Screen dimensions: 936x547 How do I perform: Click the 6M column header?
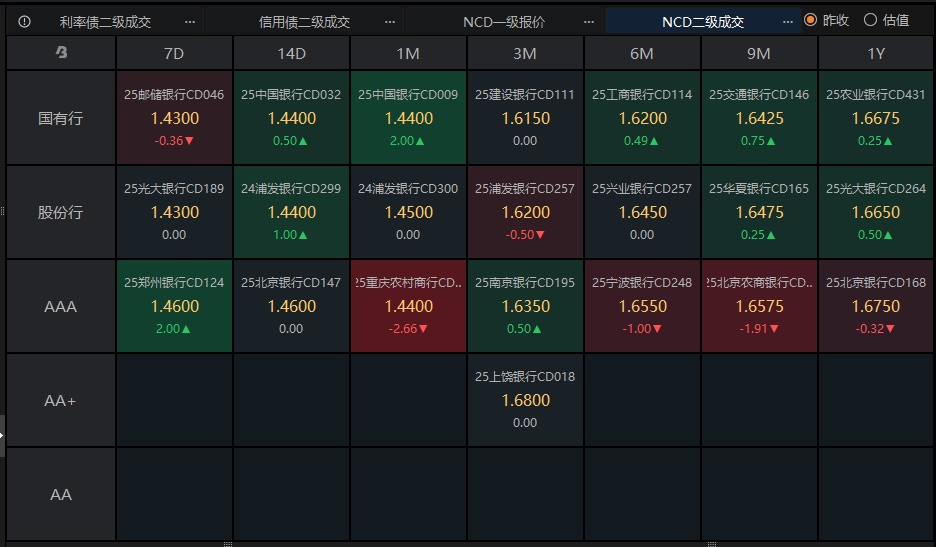pyautogui.click(x=642, y=53)
